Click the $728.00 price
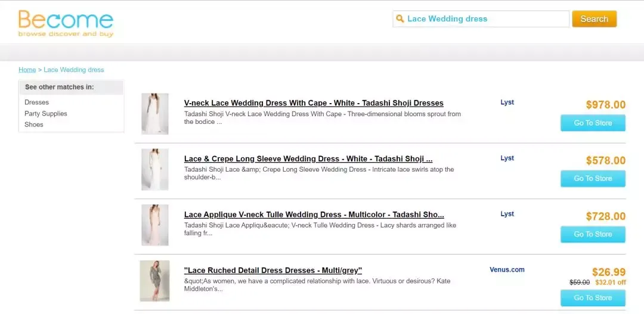 pos(606,216)
